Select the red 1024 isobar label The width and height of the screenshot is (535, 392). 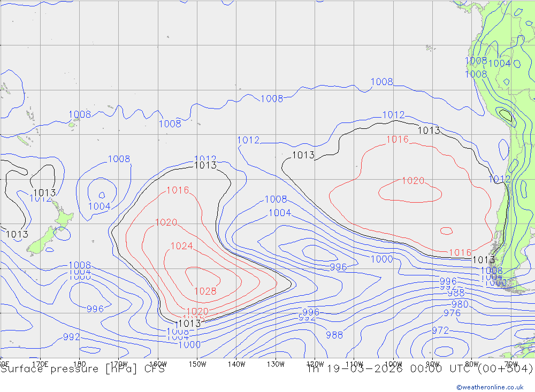click(x=181, y=245)
